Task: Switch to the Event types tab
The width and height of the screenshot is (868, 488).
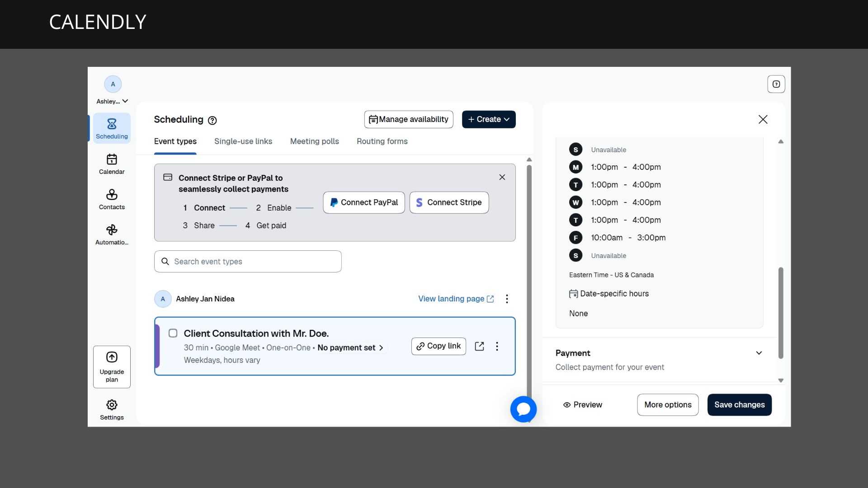Action: [x=175, y=141]
